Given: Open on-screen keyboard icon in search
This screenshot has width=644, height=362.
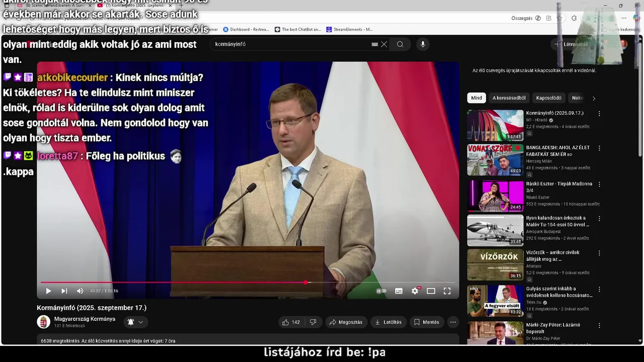Looking at the screenshot, I should tap(374, 44).
